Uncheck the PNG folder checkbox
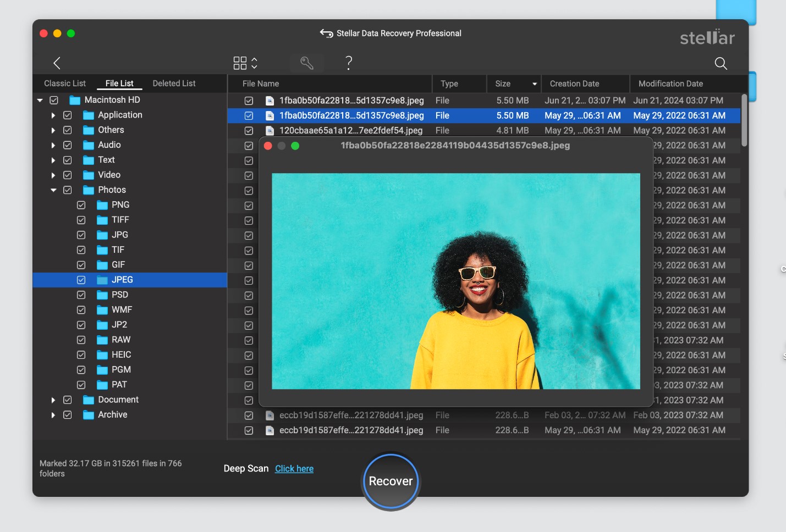786x532 pixels. [81, 205]
